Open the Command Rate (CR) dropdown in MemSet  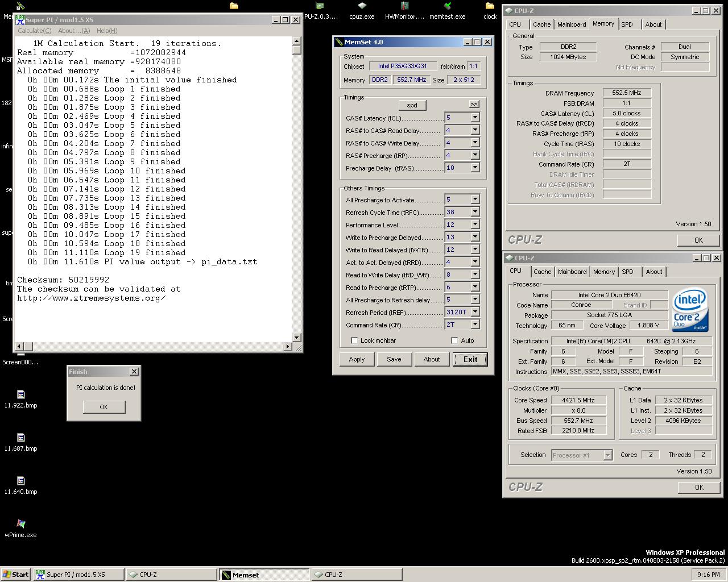pos(475,325)
